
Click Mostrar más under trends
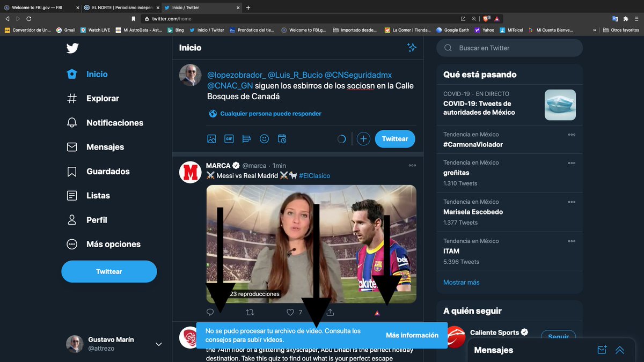point(462,282)
